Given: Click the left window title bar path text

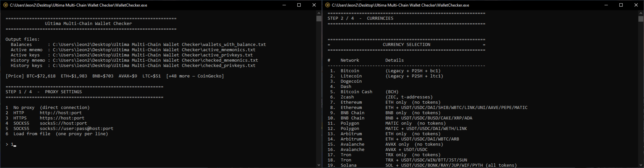Looking at the screenshot, I should (x=78, y=5).
